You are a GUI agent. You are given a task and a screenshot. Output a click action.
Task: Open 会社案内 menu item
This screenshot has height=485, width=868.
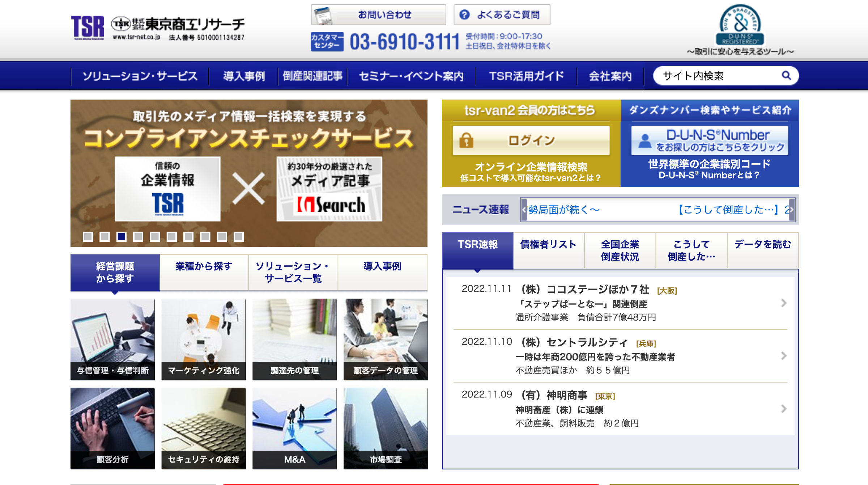[610, 76]
